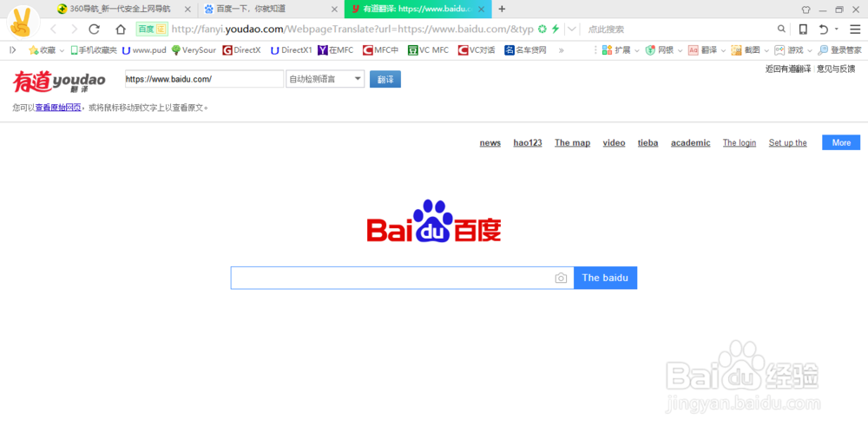Click the Youdao URL input field
This screenshot has height=433, width=868.
204,79
